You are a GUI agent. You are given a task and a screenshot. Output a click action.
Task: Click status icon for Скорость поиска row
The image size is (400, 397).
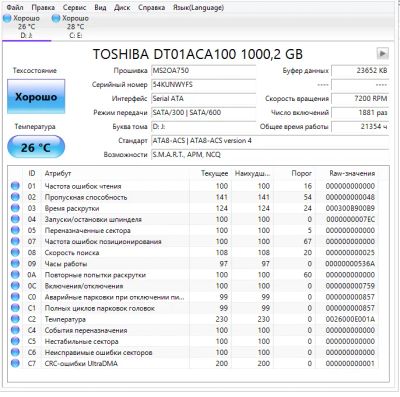pos(15,252)
